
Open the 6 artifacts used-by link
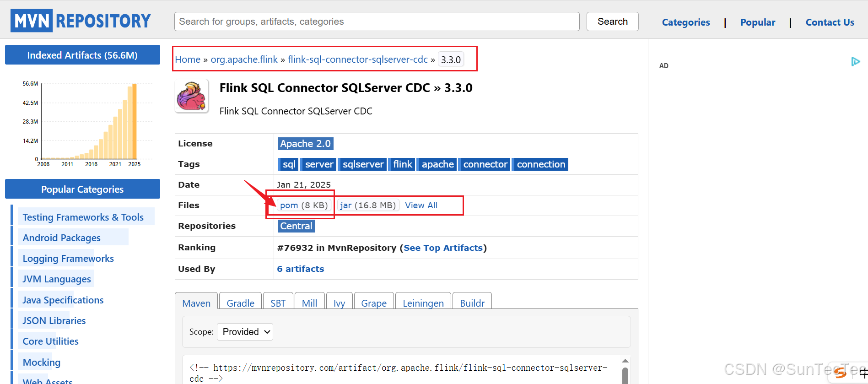coord(300,269)
